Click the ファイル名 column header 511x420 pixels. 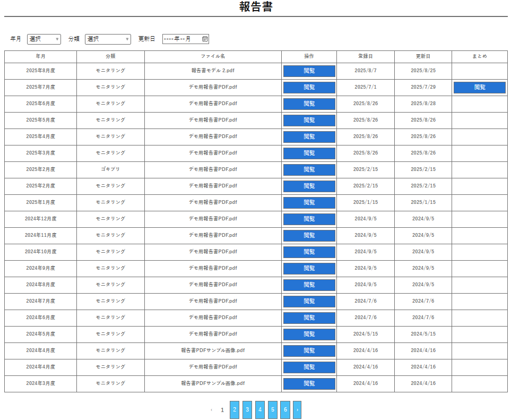coord(213,56)
